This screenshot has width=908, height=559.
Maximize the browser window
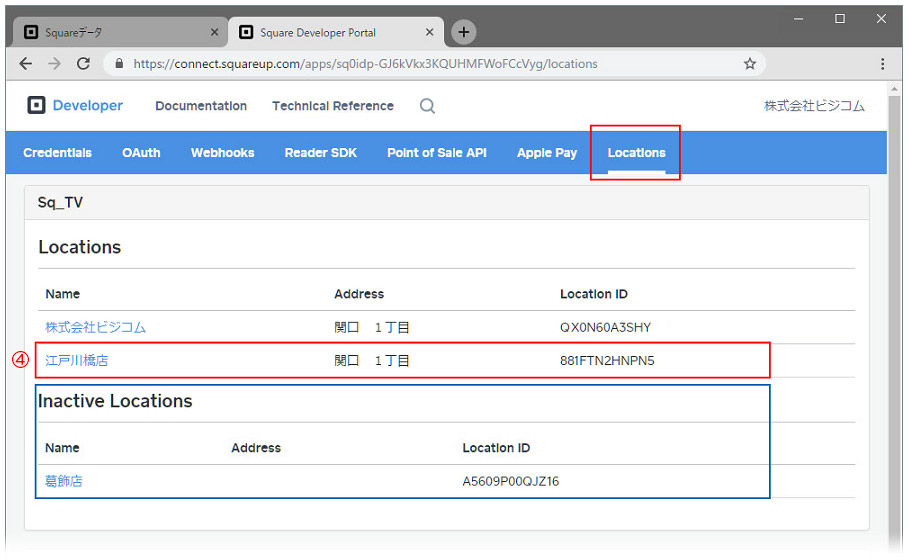[840, 19]
